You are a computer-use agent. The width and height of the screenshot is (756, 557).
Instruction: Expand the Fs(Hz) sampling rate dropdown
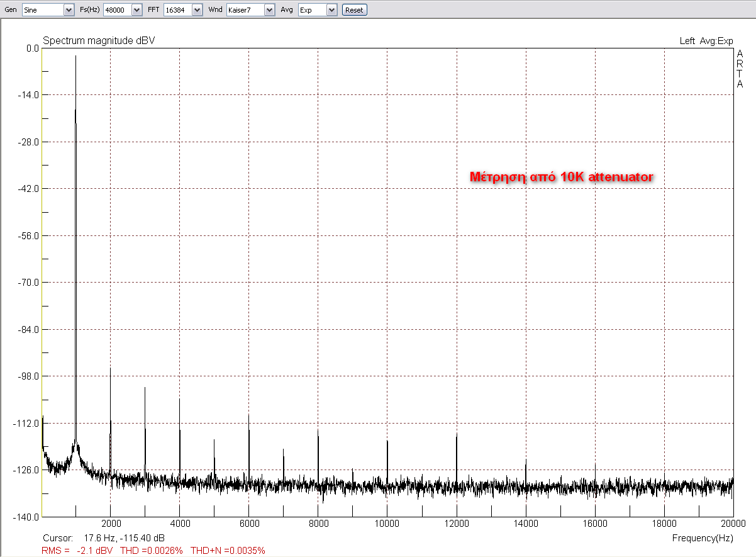click(x=136, y=10)
